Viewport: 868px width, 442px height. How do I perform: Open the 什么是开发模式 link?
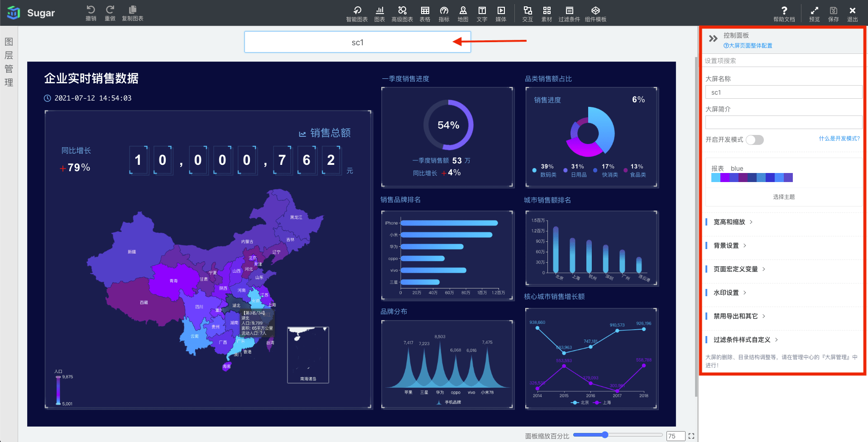tap(839, 139)
